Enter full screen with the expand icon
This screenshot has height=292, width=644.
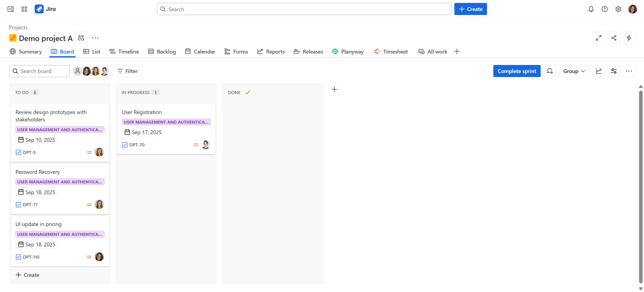tap(598, 38)
